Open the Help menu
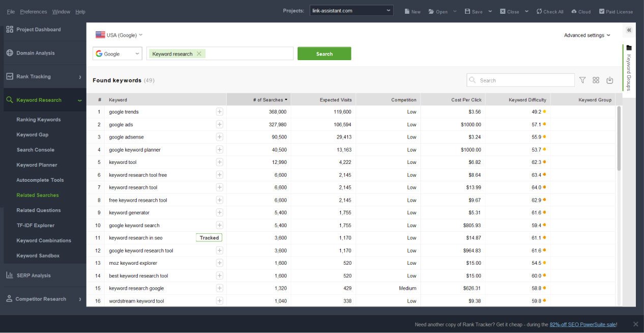The width and height of the screenshot is (644, 333). pos(80,11)
